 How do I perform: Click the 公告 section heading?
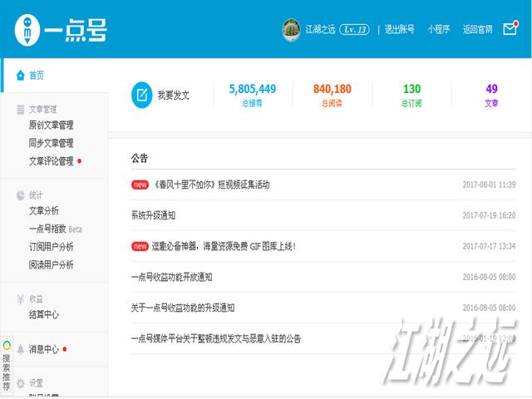tap(140, 158)
